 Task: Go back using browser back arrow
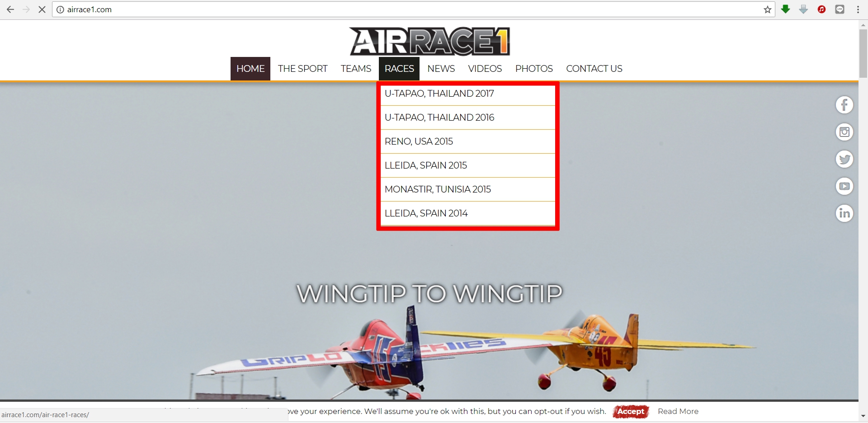[10, 9]
